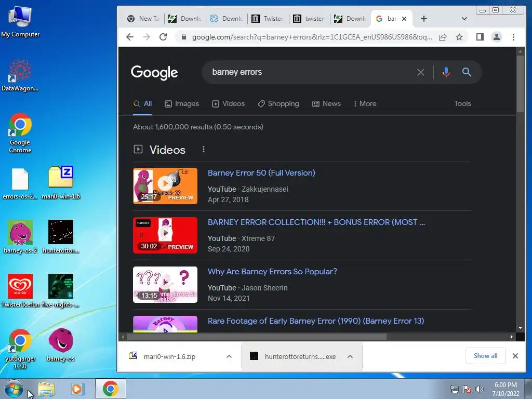532x399 pixels.
Task: Expand mari0-win-1.6.zip download options
Action: [229, 356]
